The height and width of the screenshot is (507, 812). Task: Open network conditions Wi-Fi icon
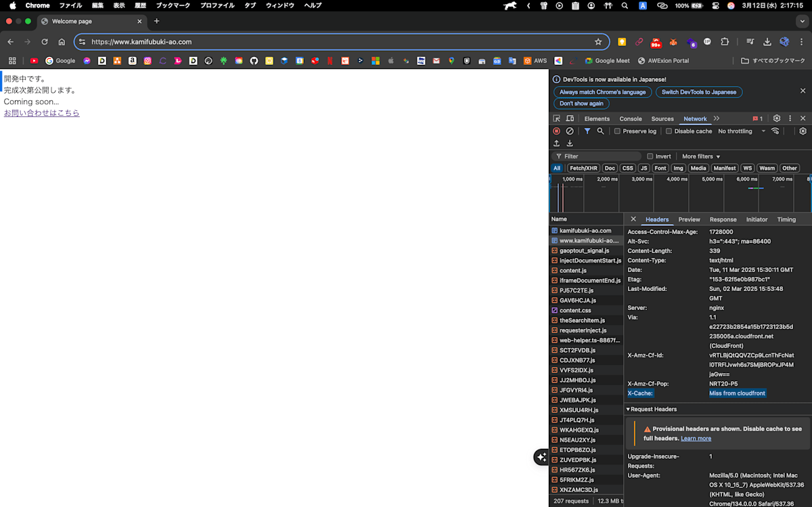click(x=775, y=131)
